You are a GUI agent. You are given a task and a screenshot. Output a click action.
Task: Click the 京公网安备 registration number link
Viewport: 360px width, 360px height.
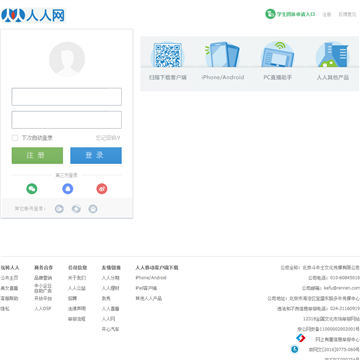coord(329,329)
